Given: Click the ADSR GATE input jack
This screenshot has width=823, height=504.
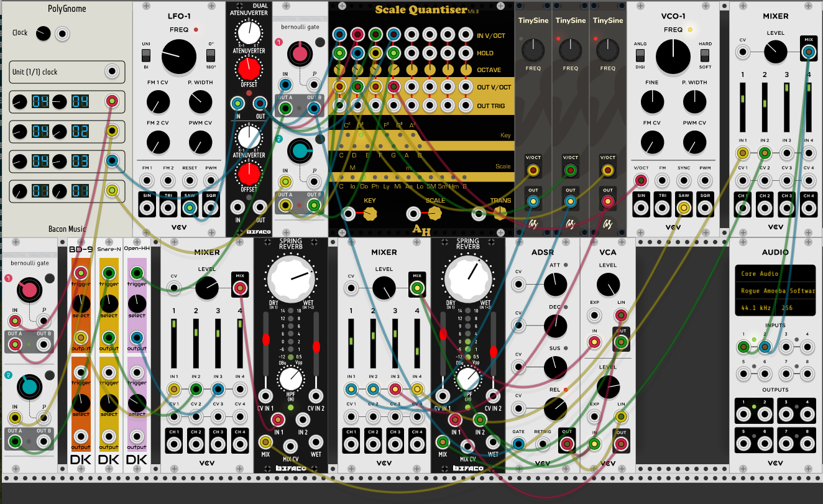Looking at the screenshot, I should [x=518, y=444].
